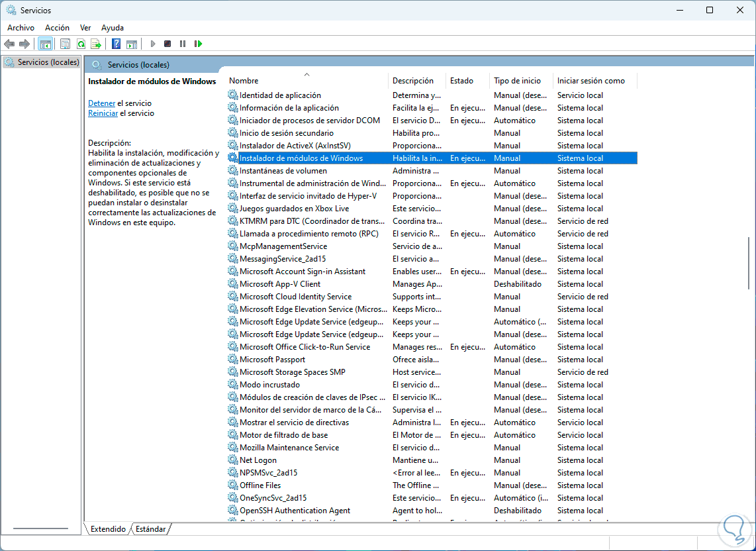
Task: Stop the service using toolbar stop button
Action: coord(167,44)
